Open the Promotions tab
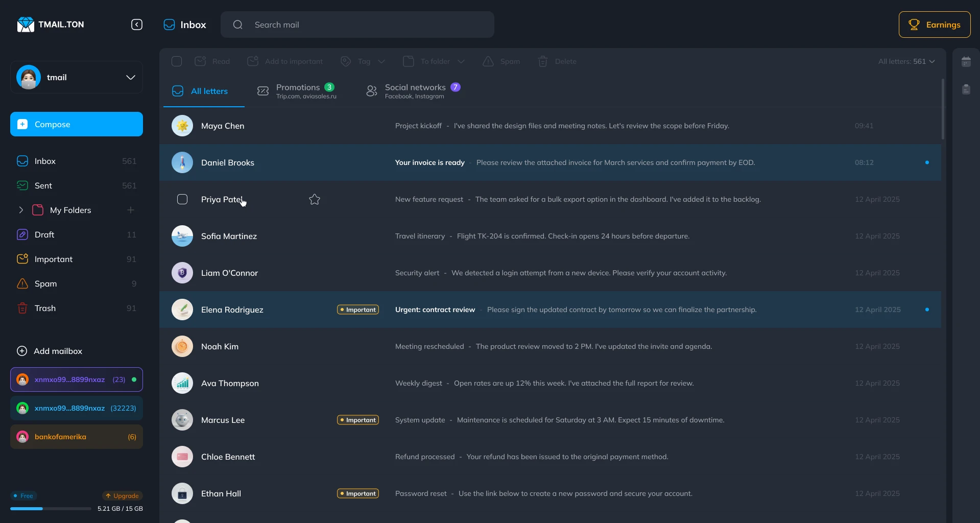Viewport: 980px width, 523px height. (x=297, y=91)
